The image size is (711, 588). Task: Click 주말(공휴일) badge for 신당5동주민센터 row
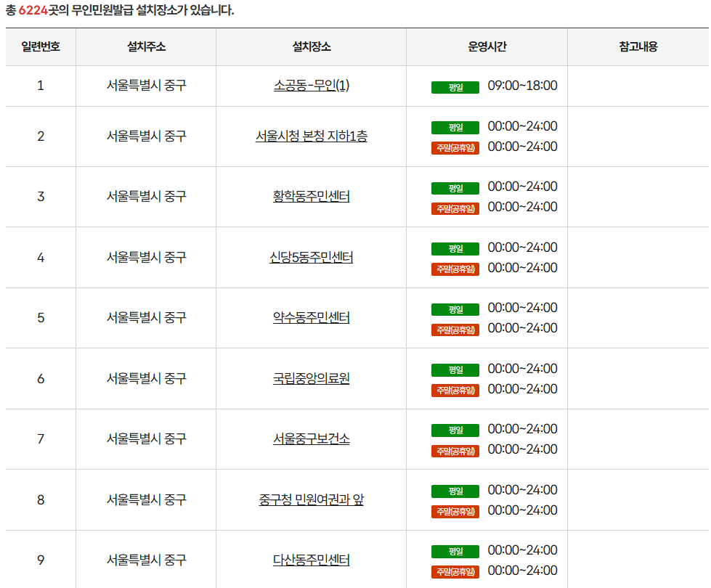[455, 269]
